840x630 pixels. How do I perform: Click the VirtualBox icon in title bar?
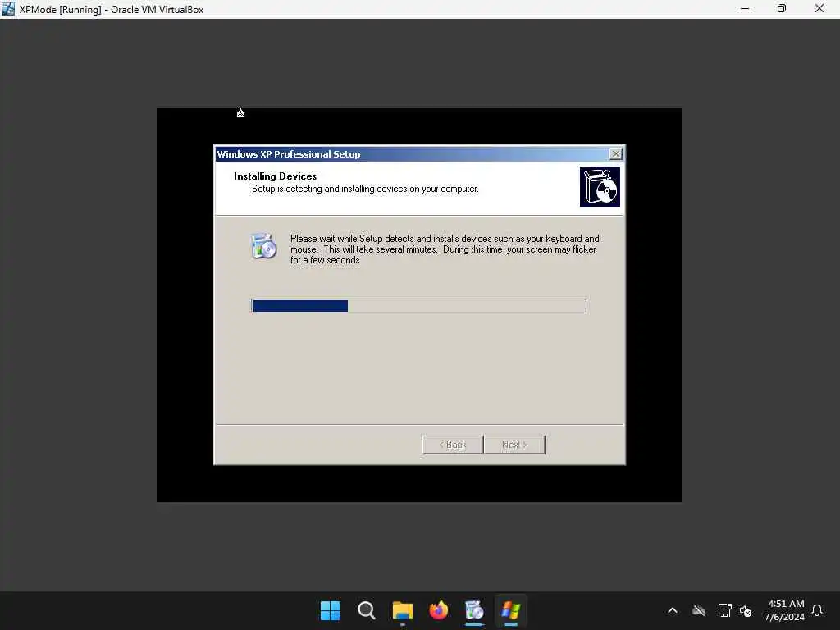tap(8, 9)
